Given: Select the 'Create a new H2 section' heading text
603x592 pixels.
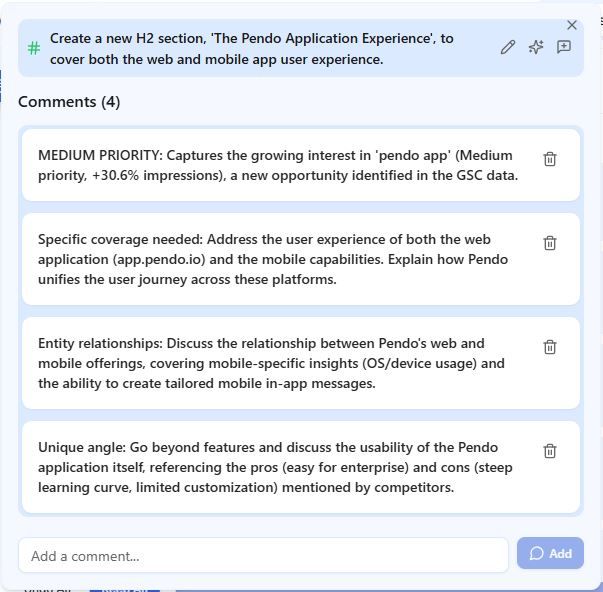Looking at the screenshot, I should click(x=252, y=49).
